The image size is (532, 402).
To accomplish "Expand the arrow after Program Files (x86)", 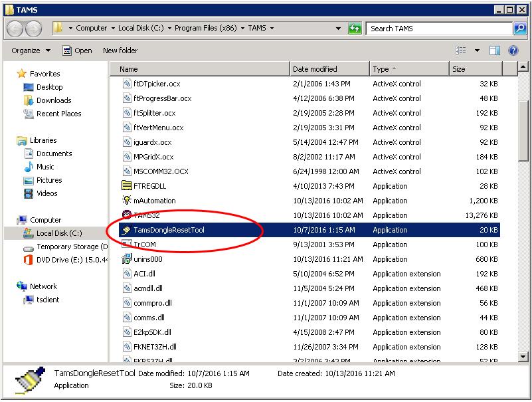I will click(x=242, y=28).
